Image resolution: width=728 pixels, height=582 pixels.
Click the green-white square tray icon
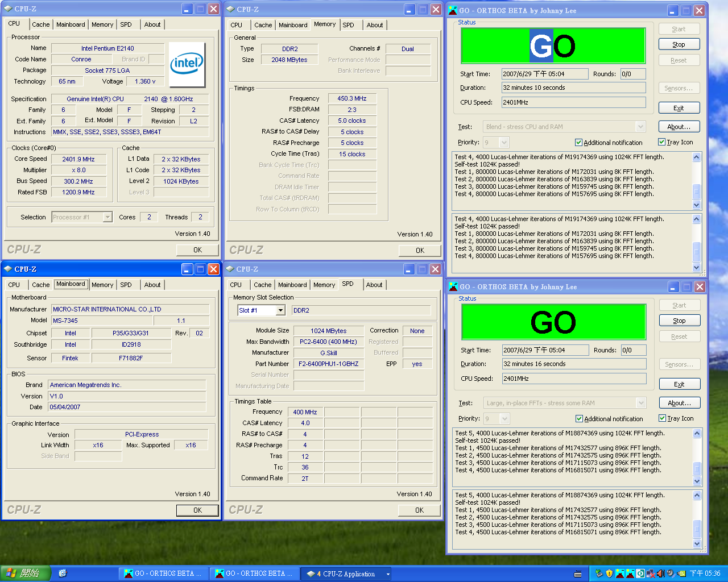click(640, 573)
